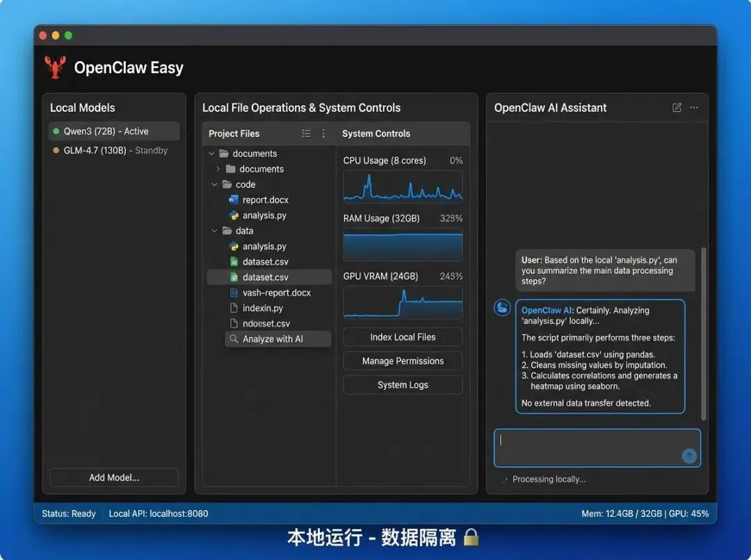Click the OpenClaw AI avatar icon
The height and width of the screenshot is (560, 751).
pyautogui.click(x=503, y=307)
